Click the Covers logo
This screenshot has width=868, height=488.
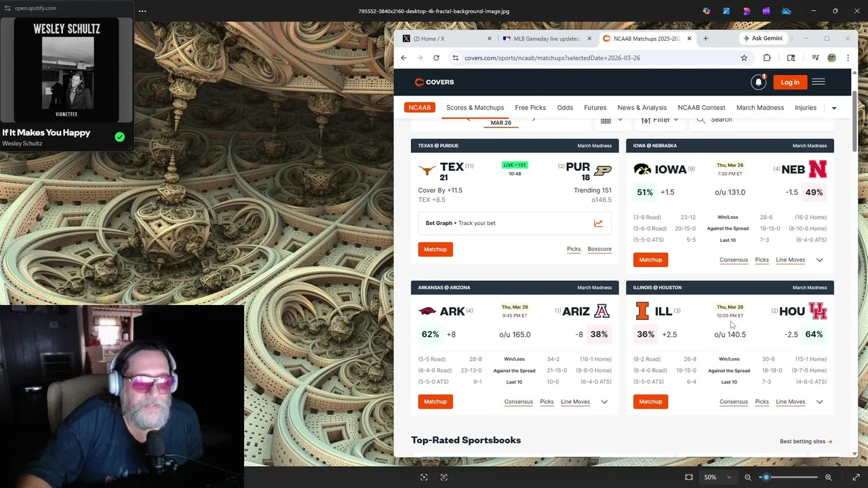point(435,82)
